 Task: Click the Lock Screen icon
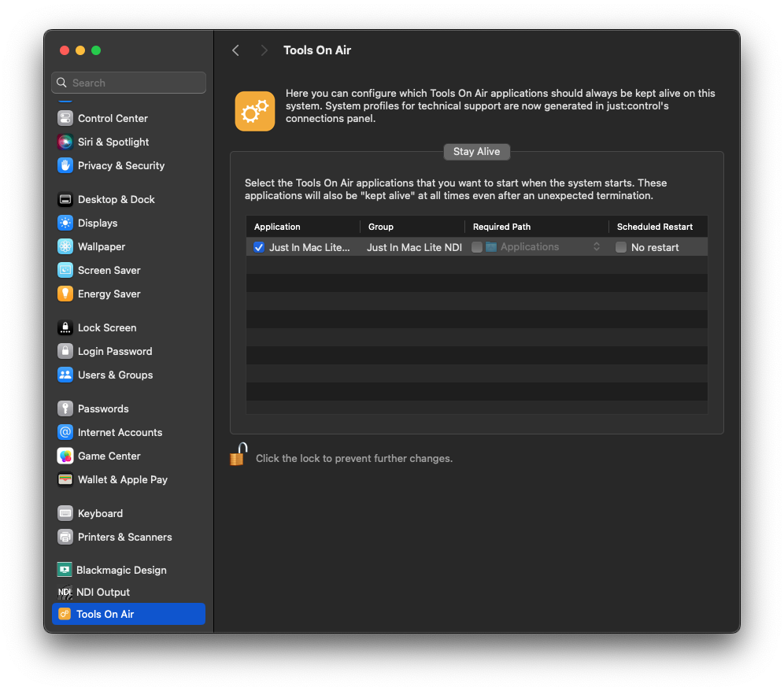point(65,327)
